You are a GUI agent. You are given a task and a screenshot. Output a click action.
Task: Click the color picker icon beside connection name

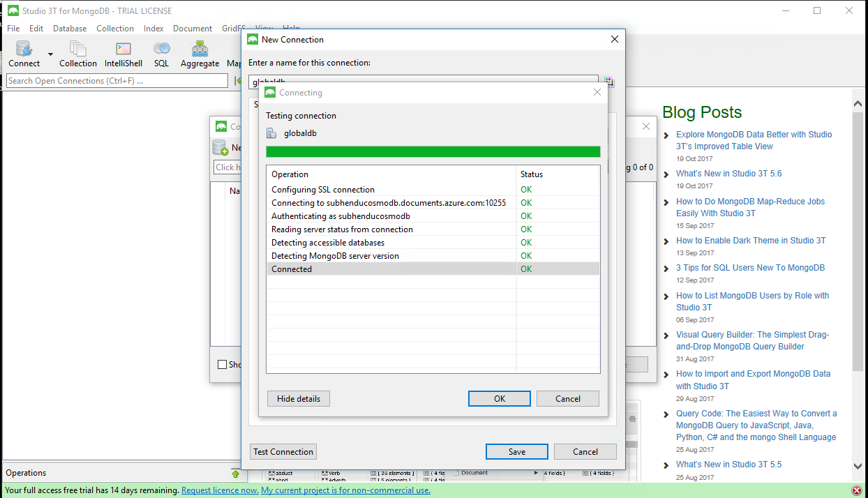609,82
